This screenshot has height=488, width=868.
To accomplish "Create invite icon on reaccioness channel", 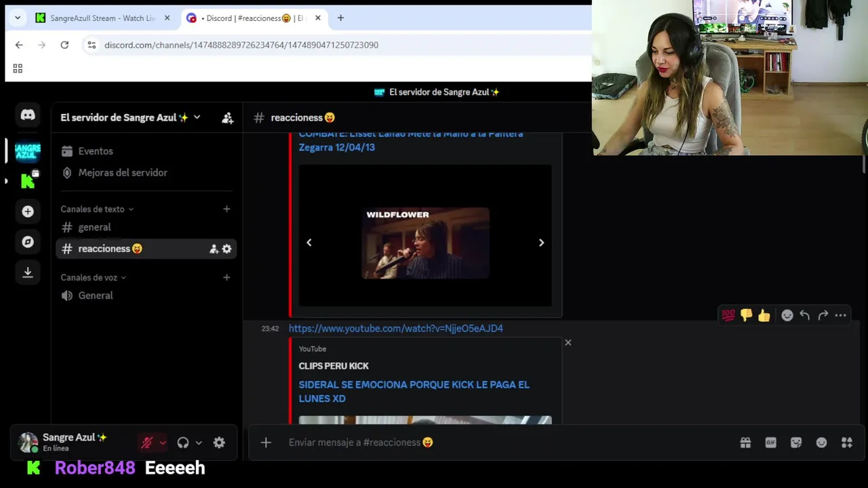I will coord(214,249).
